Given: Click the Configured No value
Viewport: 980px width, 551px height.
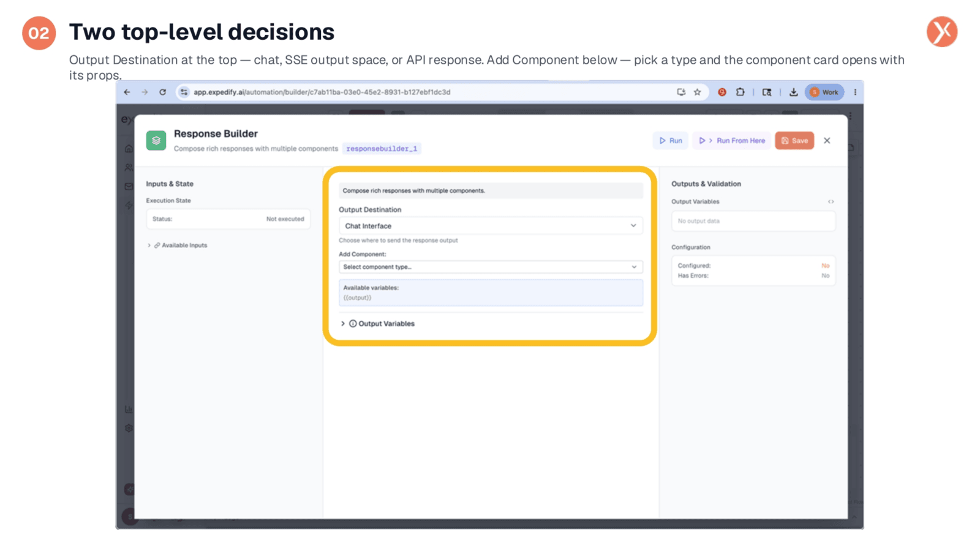Looking at the screenshot, I should (x=826, y=266).
